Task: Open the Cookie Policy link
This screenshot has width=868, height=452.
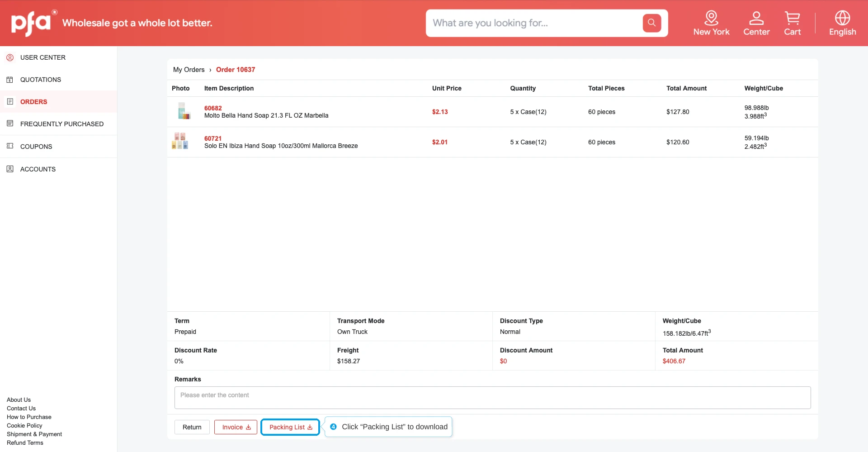Action: pyautogui.click(x=24, y=426)
